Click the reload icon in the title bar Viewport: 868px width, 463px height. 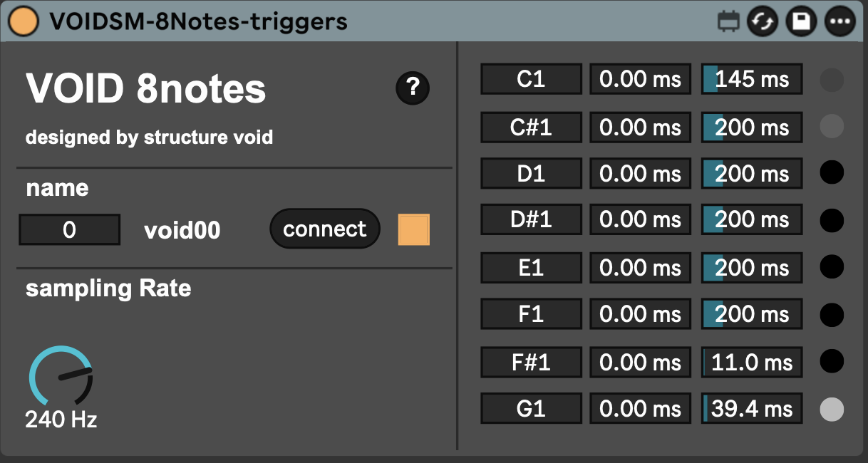point(762,21)
